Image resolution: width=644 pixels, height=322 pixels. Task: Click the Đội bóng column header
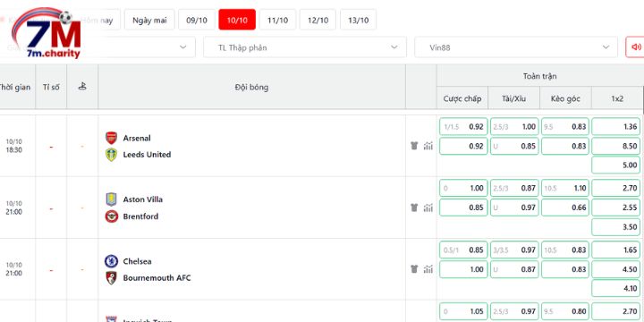coord(251,87)
